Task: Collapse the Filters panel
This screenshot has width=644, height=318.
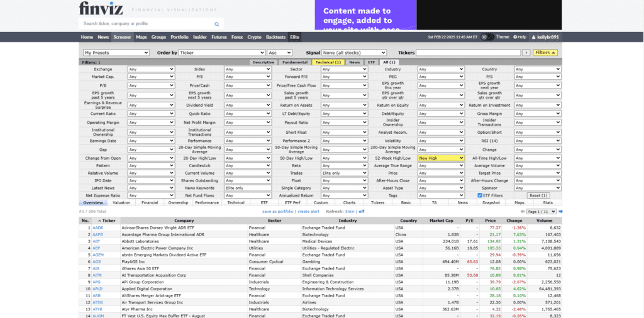Action: tap(545, 53)
